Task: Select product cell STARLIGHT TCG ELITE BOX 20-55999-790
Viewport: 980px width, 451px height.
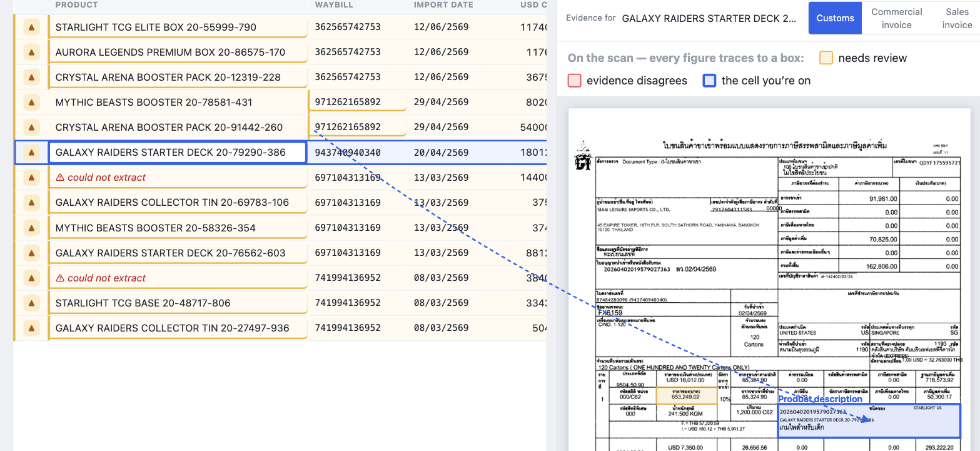Action: pyautogui.click(x=178, y=27)
